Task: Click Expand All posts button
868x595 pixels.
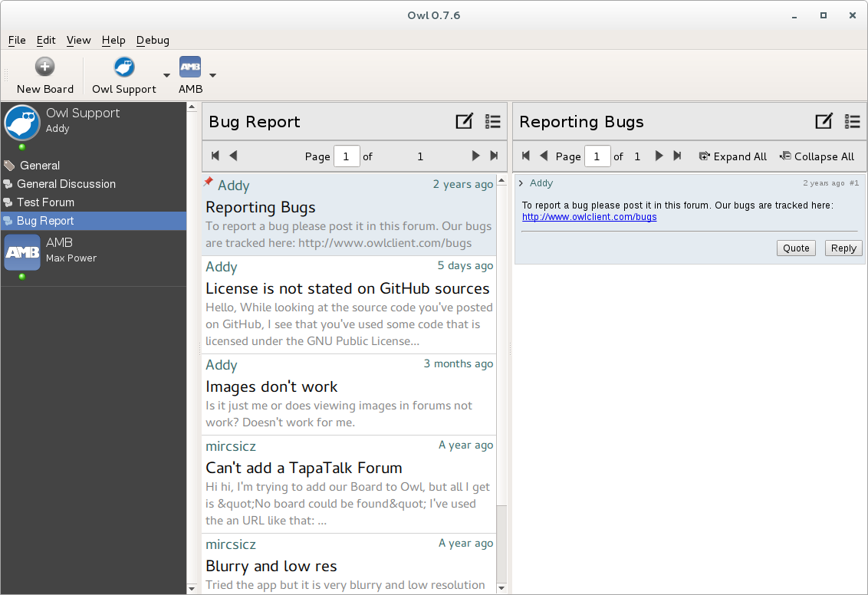Action: pos(732,156)
